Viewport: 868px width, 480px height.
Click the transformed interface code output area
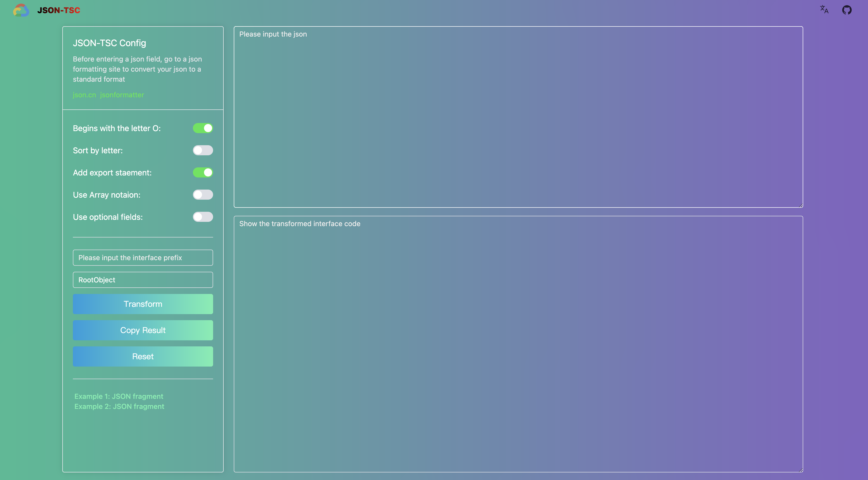pos(518,344)
